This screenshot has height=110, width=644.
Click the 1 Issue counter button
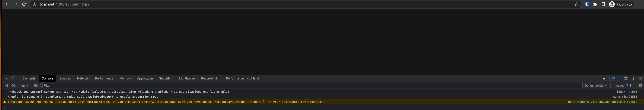coord(622,85)
